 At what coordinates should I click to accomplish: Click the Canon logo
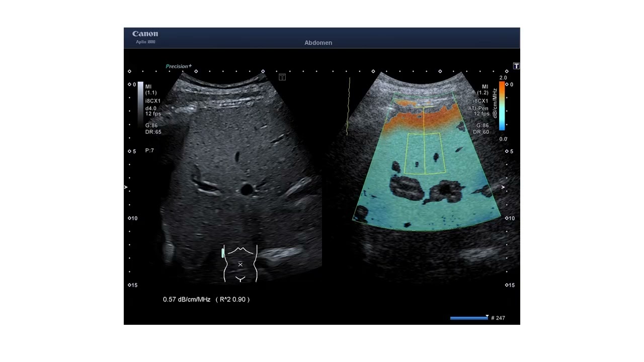tap(145, 34)
